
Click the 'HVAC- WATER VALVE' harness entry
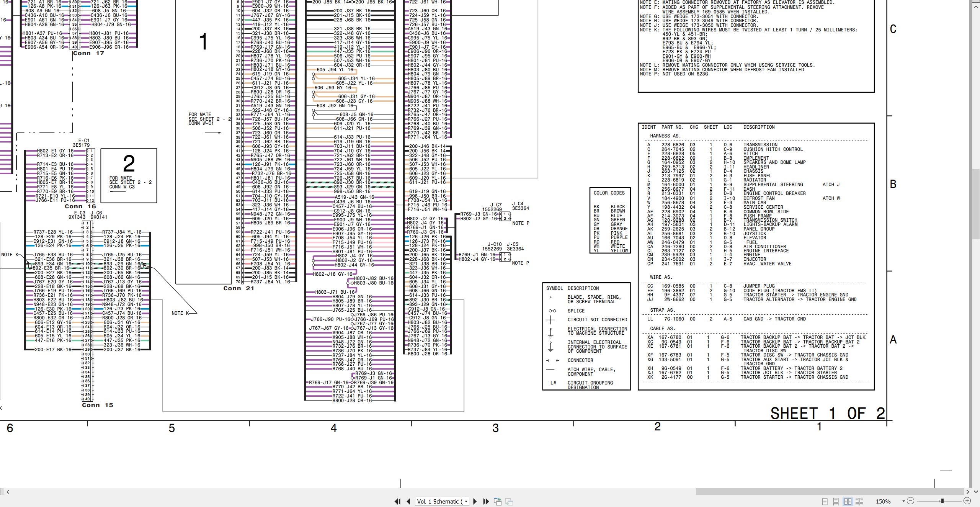coord(768,264)
